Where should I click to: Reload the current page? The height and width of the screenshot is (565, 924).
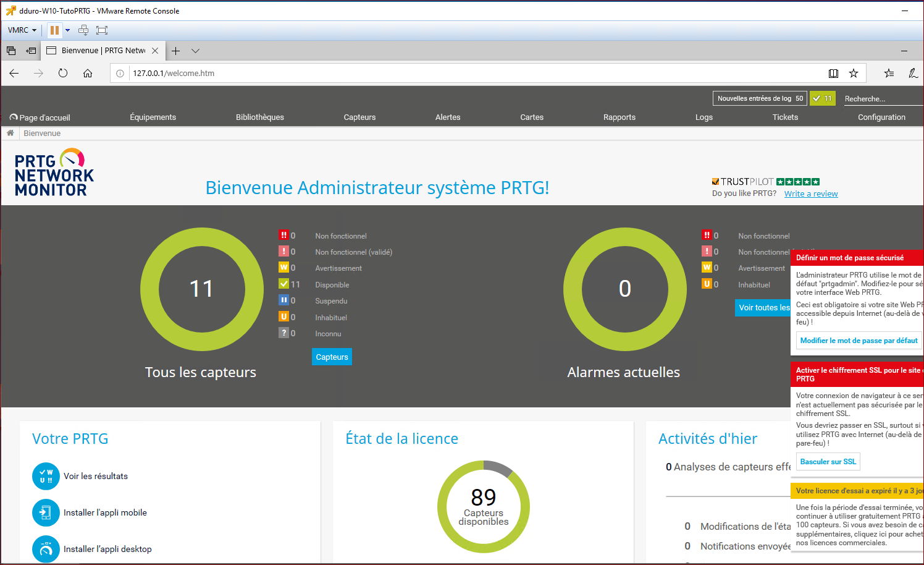(x=63, y=73)
